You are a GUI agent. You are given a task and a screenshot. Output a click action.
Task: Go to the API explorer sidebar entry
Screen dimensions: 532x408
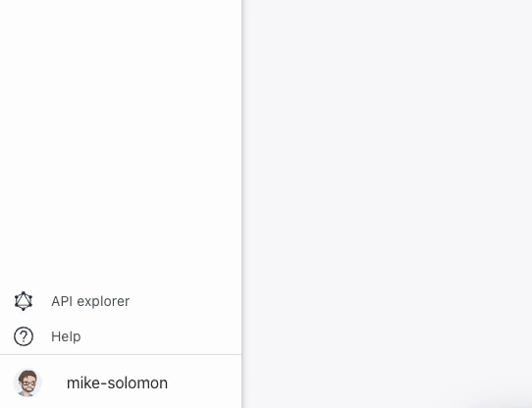(x=121, y=301)
